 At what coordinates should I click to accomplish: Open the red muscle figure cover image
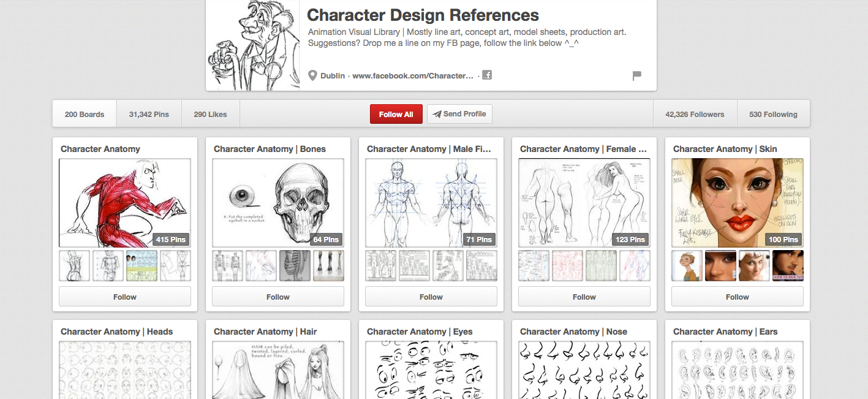coord(125,203)
